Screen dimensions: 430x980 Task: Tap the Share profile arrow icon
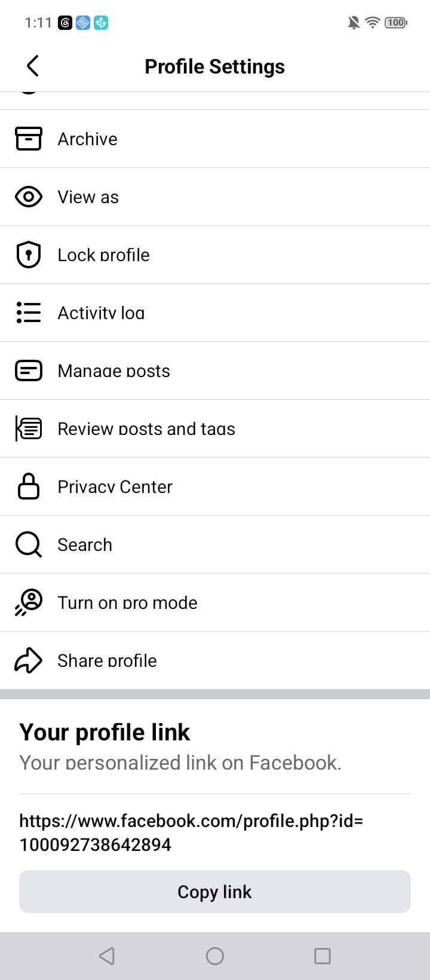coord(29,660)
